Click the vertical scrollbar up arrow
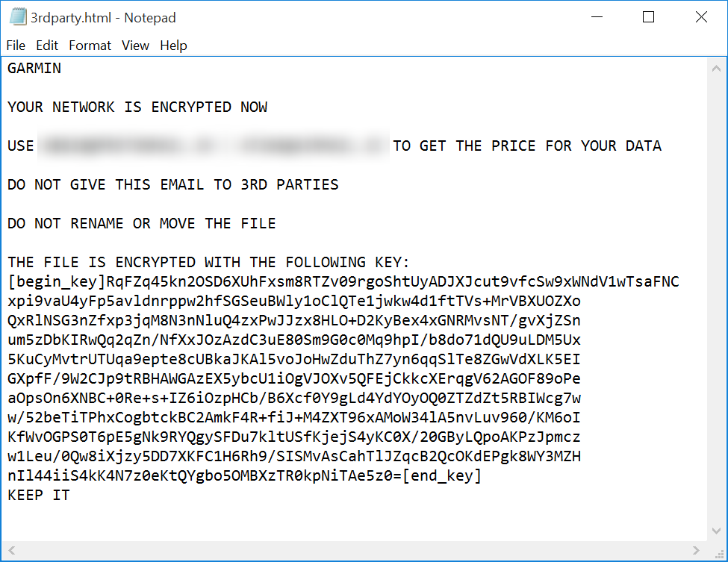Viewport: 728px width, 562px height. tap(715, 66)
